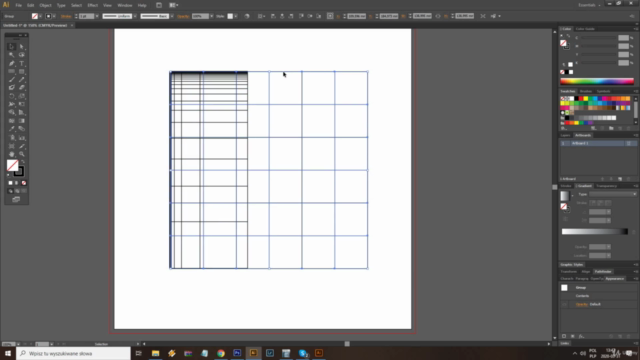This screenshot has width=640, height=360.
Task: Select the Lasso tool
Action: click(22, 55)
